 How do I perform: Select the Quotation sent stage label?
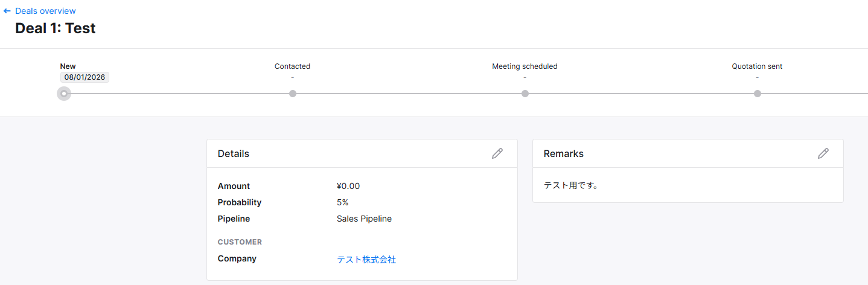click(x=757, y=66)
